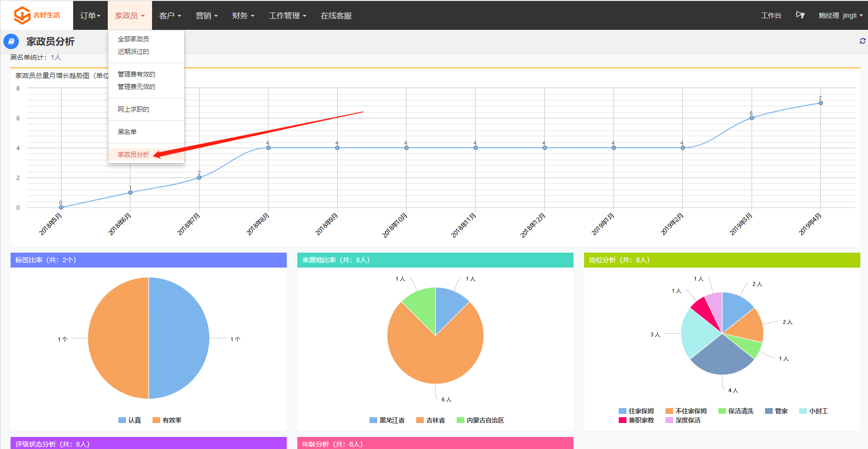Click the 评级状态分析 panel header
The height and width of the screenshot is (449, 868).
[x=149, y=443]
